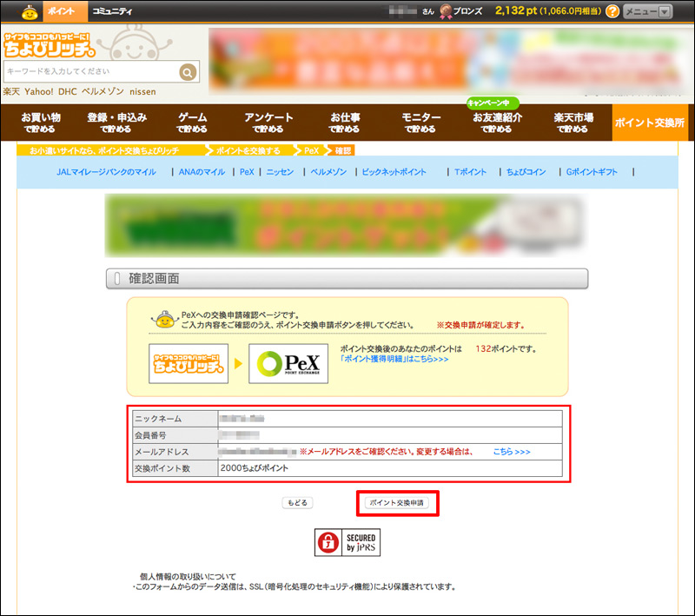Click the Chobirich logo in exchange panel

[x=189, y=363]
